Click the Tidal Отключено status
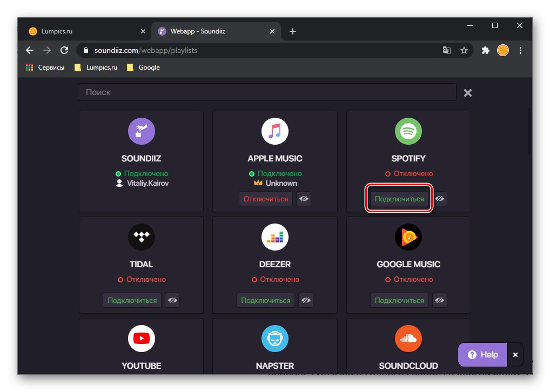 click(x=142, y=280)
